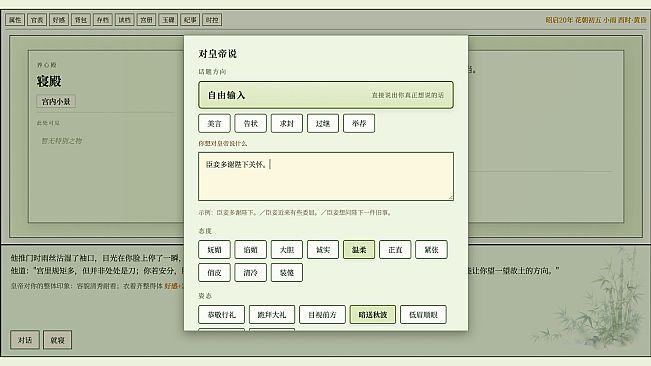The width and height of the screenshot is (651, 366).
Task: Select the 紧张 attitude
Action: pos(431,250)
